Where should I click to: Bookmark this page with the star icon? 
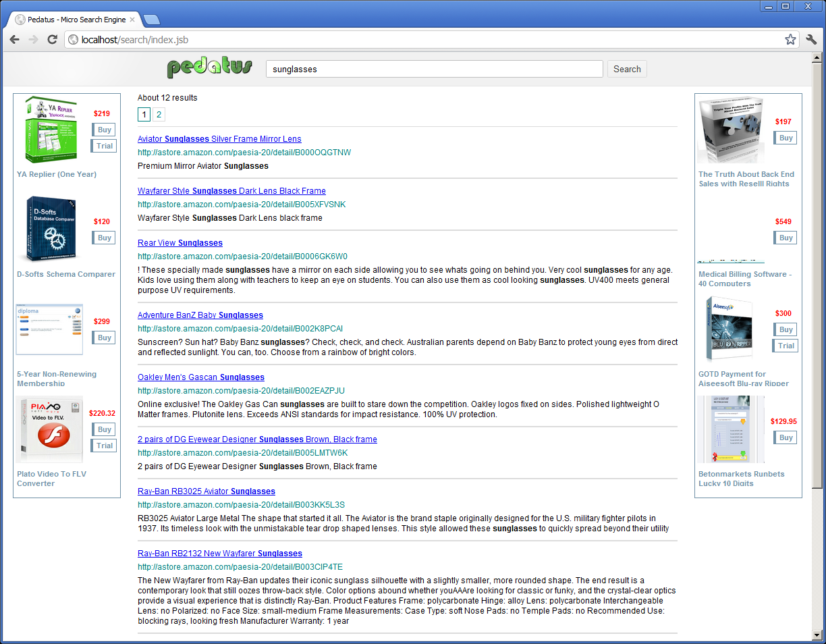[x=790, y=40]
